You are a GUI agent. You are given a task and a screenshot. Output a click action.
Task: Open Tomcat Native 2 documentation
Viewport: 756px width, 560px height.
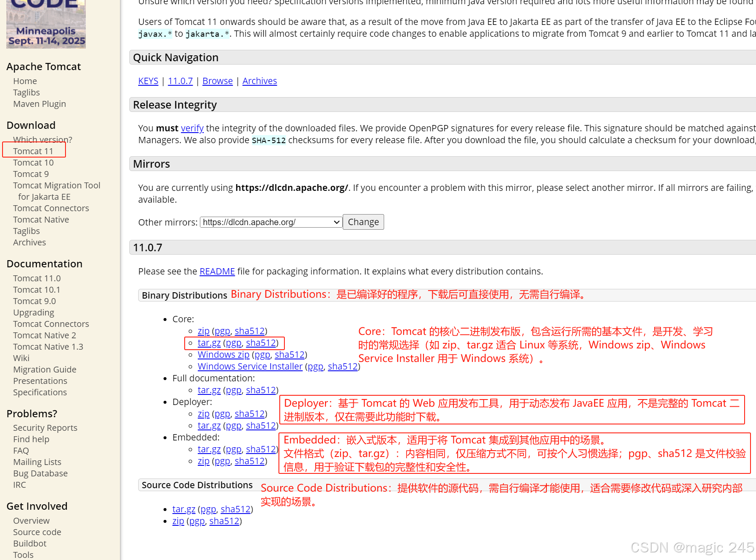pyautogui.click(x=44, y=335)
